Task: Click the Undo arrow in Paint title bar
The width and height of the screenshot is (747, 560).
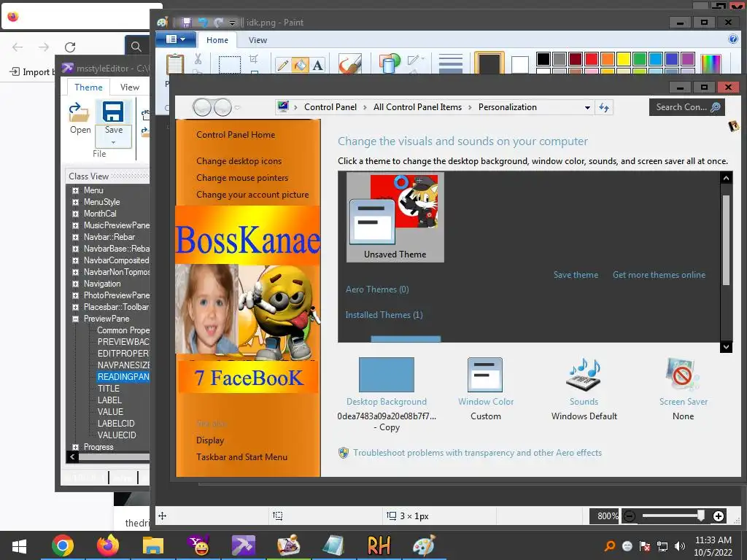Action: coord(203,23)
